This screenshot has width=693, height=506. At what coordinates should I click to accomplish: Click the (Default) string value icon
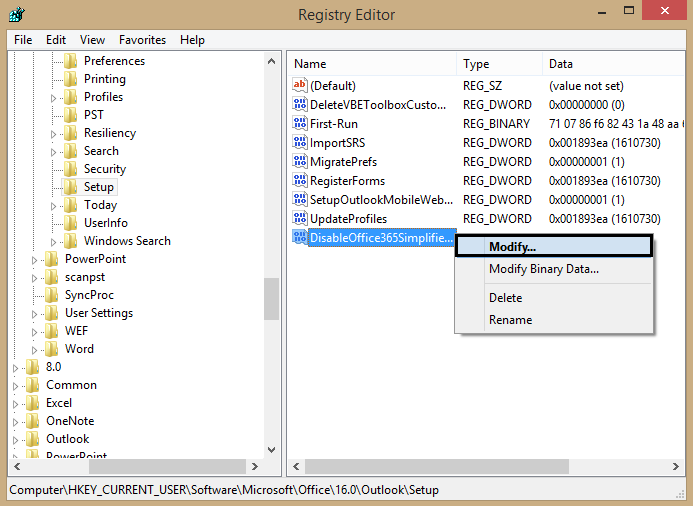[x=300, y=85]
